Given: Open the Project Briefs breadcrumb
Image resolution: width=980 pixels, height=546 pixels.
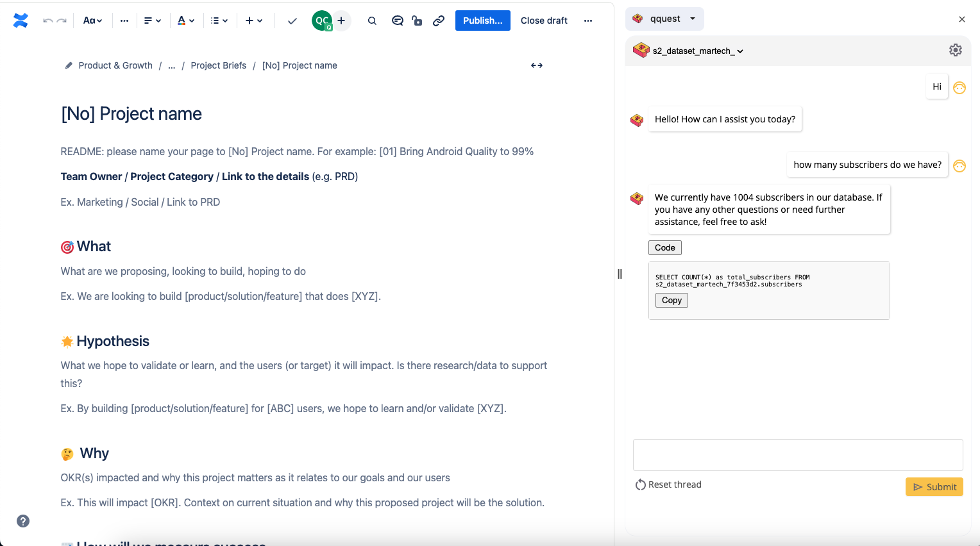Looking at the screenshot, I should tap(218, 65).
